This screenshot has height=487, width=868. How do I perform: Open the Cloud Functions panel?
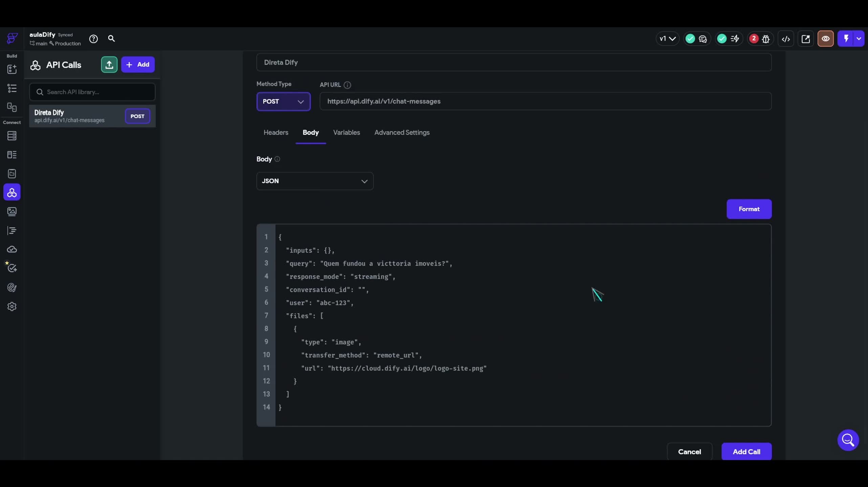click(x=12, y=249)
